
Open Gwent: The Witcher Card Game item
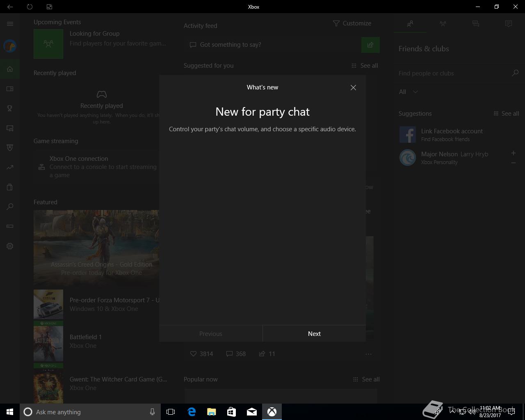(100, 383)
